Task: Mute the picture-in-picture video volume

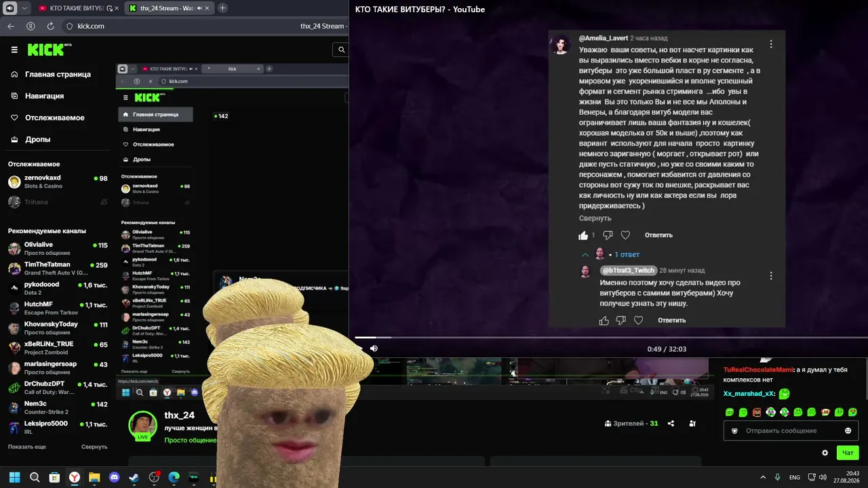Action: coord(374,348)
